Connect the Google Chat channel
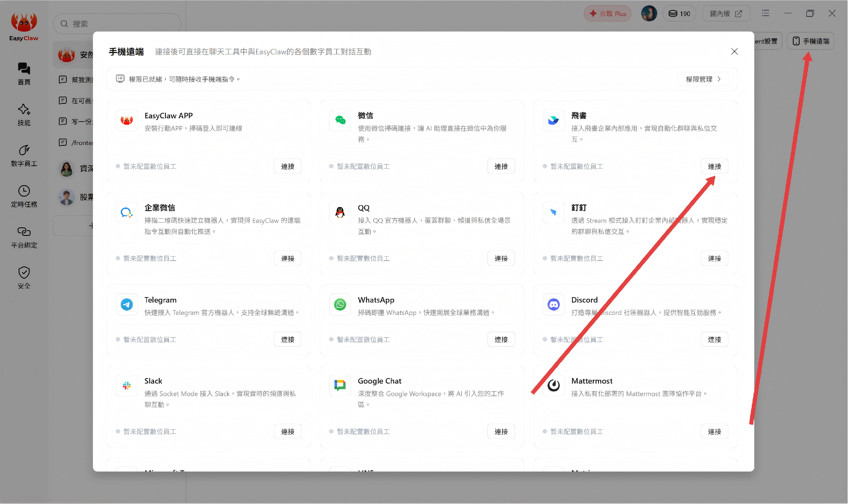 [501, 431]
